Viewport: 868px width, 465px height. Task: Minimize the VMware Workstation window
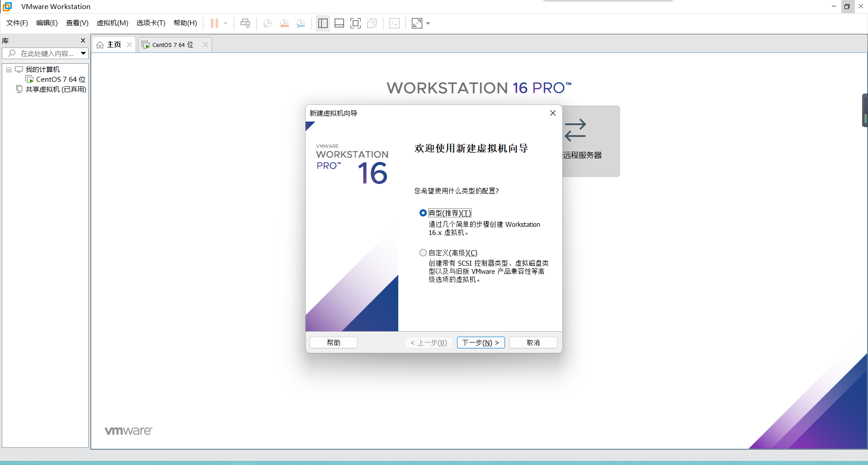coord(834,6)
